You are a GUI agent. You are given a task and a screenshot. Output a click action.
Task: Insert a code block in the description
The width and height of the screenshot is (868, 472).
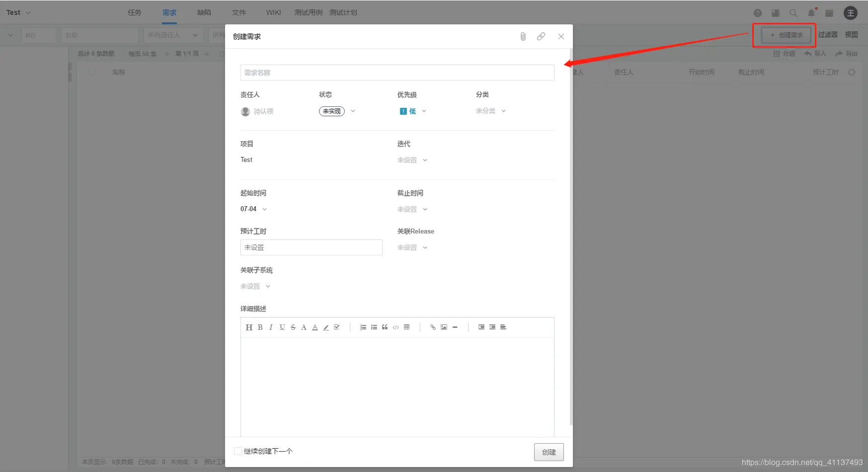click(395, 327)
